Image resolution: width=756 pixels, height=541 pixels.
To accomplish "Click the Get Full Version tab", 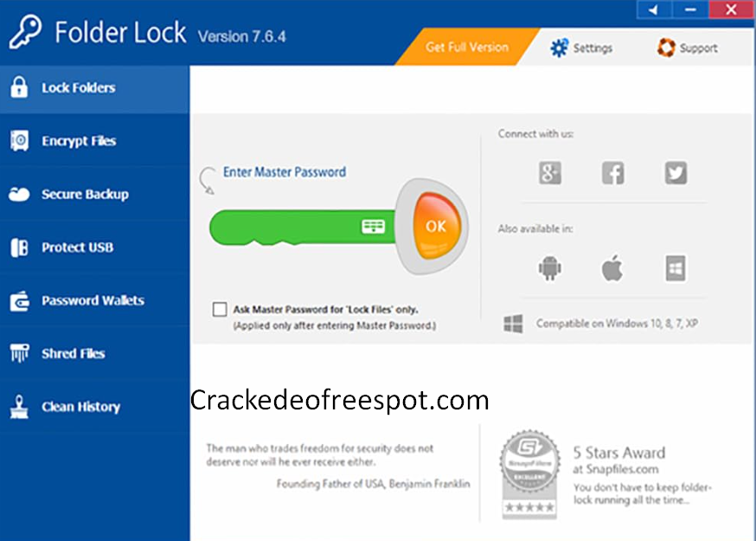I will 467,47.
